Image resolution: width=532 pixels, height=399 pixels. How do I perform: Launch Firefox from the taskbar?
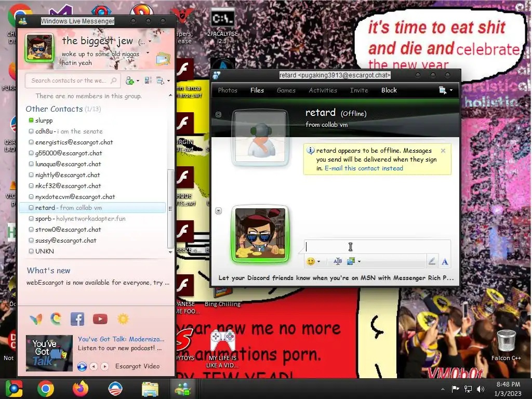pyautogui.click(x=81, y=389)
